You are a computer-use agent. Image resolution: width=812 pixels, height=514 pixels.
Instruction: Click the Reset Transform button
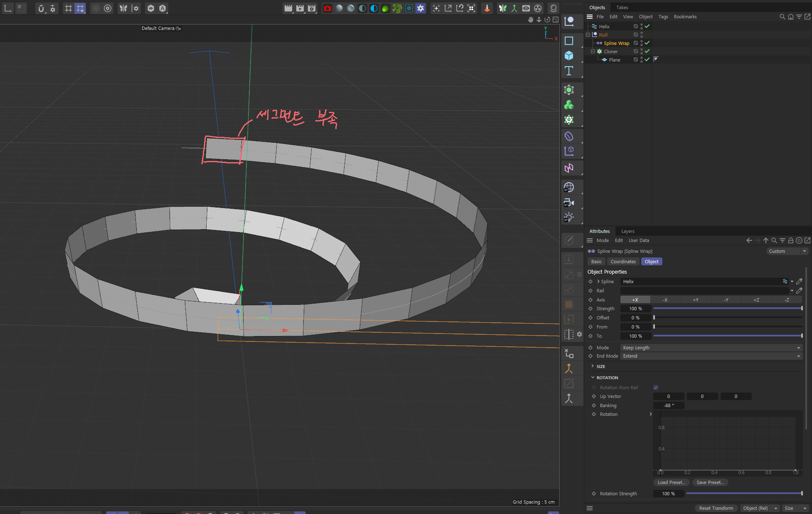tap(716, 508)
